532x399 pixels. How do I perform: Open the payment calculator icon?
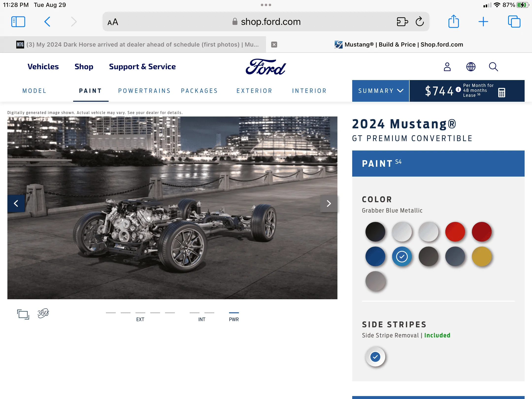tap(502, 93)
